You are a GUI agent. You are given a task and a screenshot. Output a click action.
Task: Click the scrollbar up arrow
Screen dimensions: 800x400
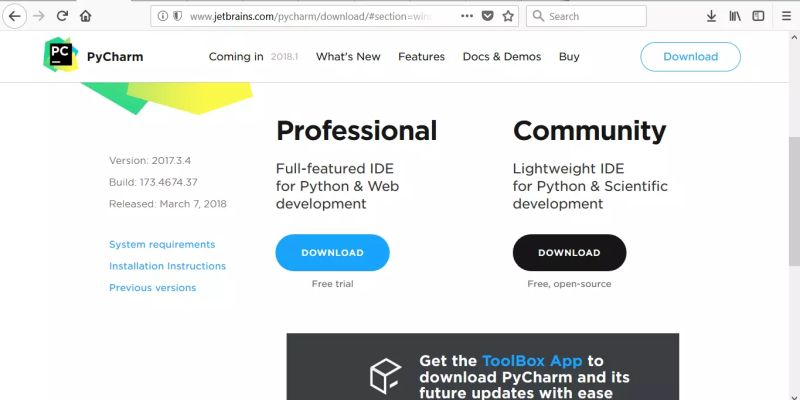tap(794, 37)
